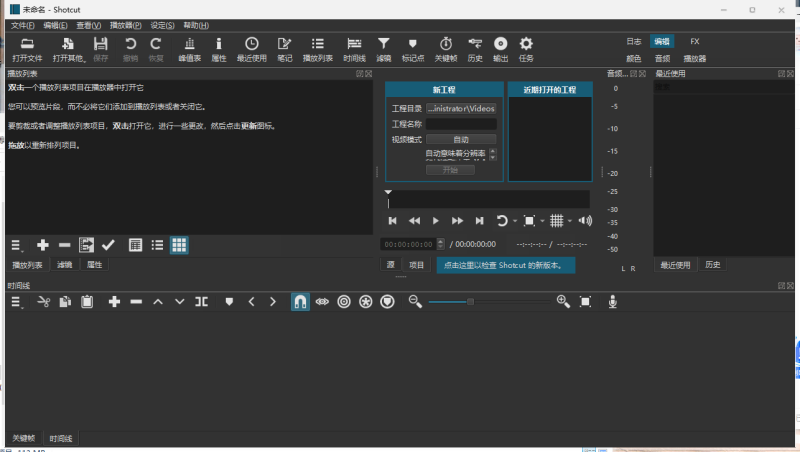Click the record audio microphone icon in timeline
The width and height of the screenshot is (800, 452).
[613, 301]
